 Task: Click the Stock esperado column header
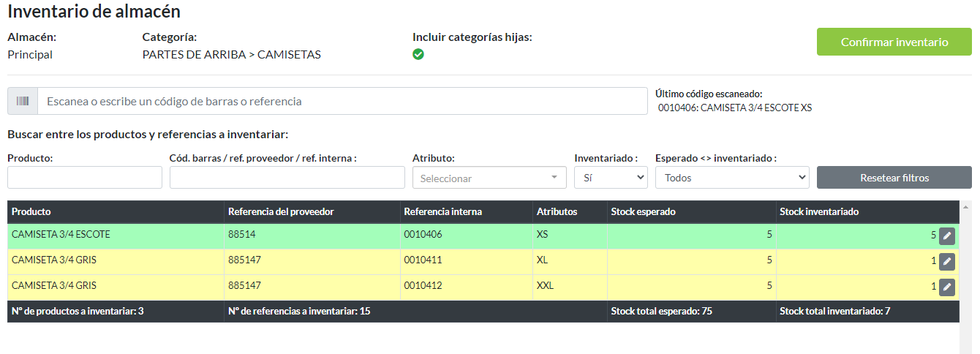[x=643, y=212]
